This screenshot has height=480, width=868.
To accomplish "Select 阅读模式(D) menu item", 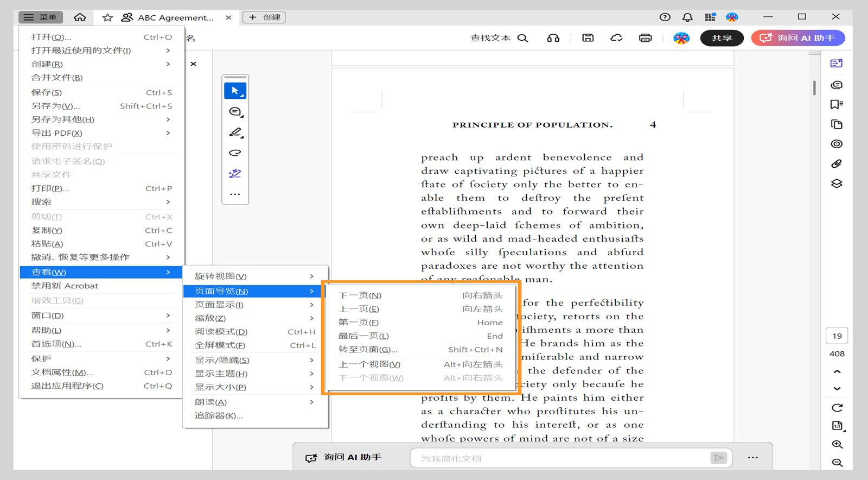I will tap(255, 332).
